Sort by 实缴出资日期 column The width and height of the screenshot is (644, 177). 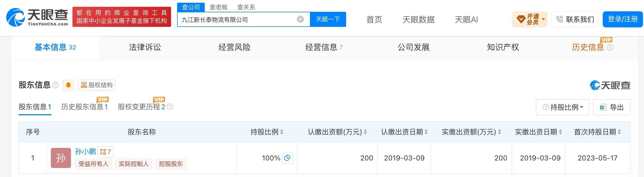coord(560,132)
